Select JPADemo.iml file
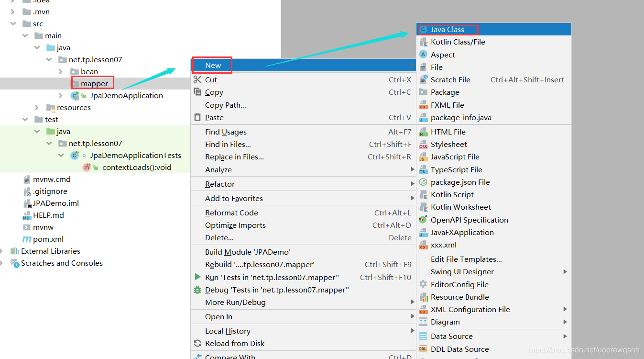 point(56,203)
